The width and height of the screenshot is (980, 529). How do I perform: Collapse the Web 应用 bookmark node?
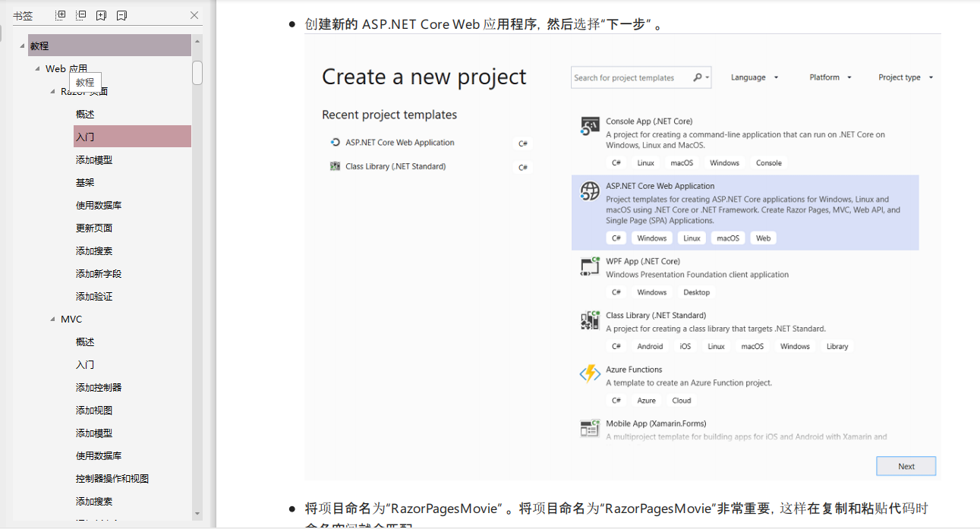coord(37,69)
